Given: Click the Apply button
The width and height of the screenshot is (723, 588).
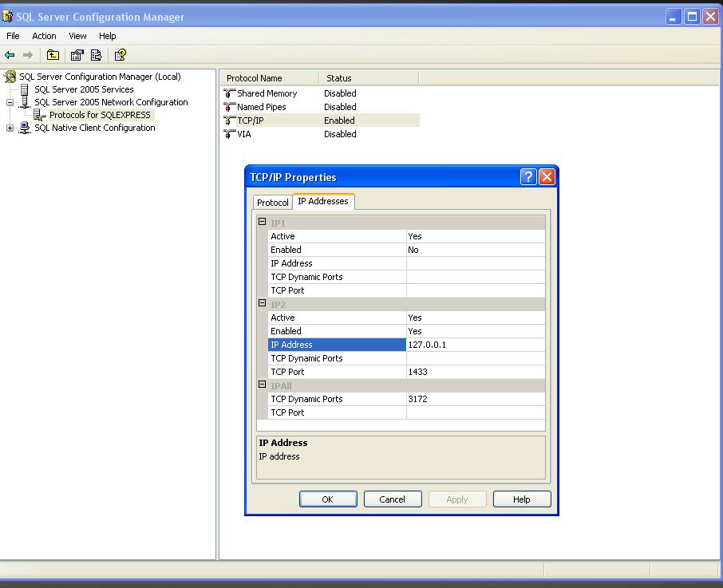Looking at the screenshot, I should [x=457, y=499].
